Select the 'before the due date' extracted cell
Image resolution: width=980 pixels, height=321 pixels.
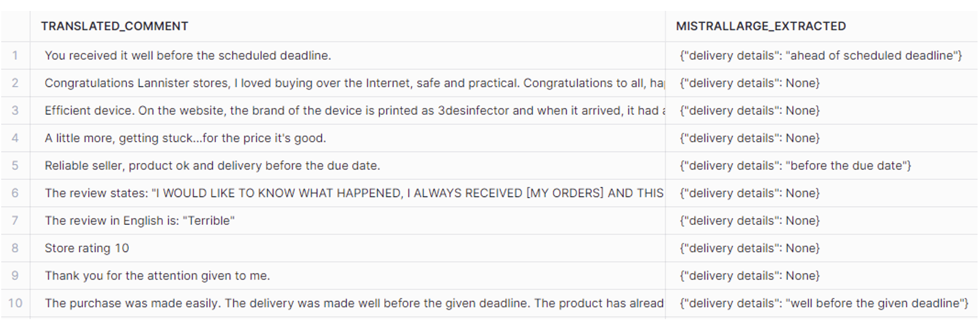(821, 165)
